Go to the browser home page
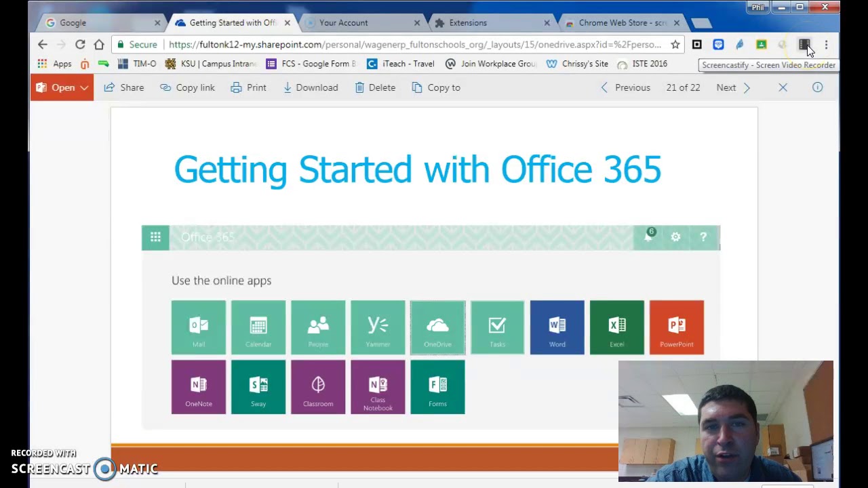The image size is (868, 488). coord(99,45)
